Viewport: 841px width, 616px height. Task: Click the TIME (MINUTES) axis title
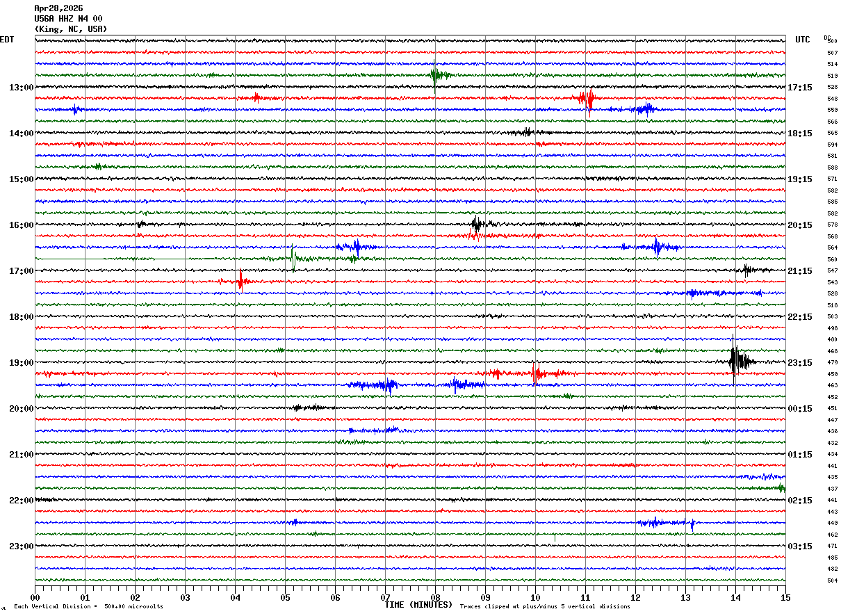tap(418, 605)
